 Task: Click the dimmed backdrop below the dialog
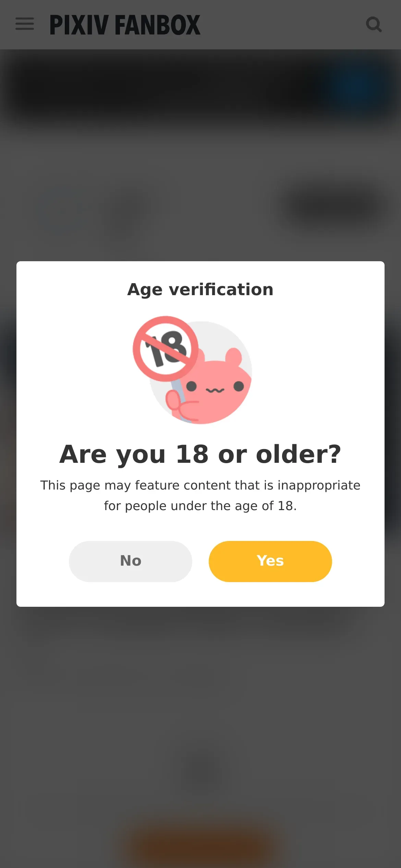(200, 703)
